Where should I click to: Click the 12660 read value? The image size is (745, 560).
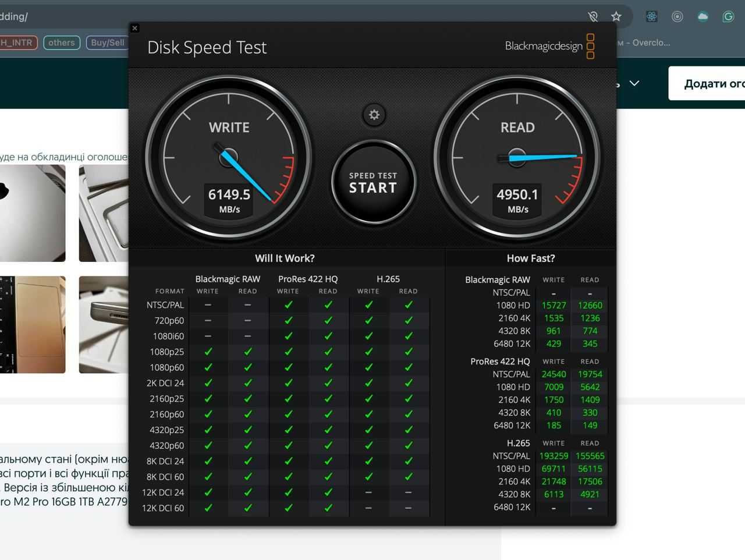tap(590, 305)
